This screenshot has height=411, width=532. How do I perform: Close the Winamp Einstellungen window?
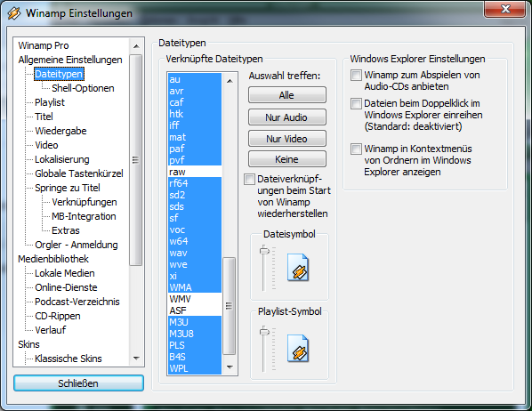505,9
